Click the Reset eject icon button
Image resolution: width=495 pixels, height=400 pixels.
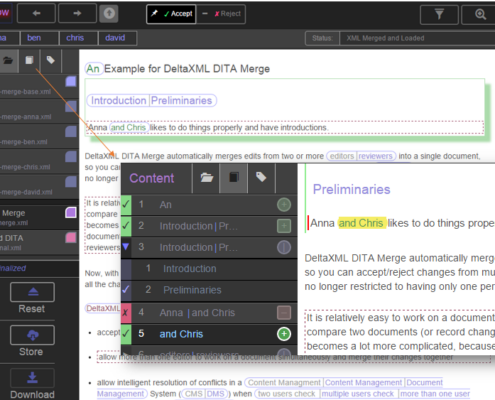tap(32, 292)
